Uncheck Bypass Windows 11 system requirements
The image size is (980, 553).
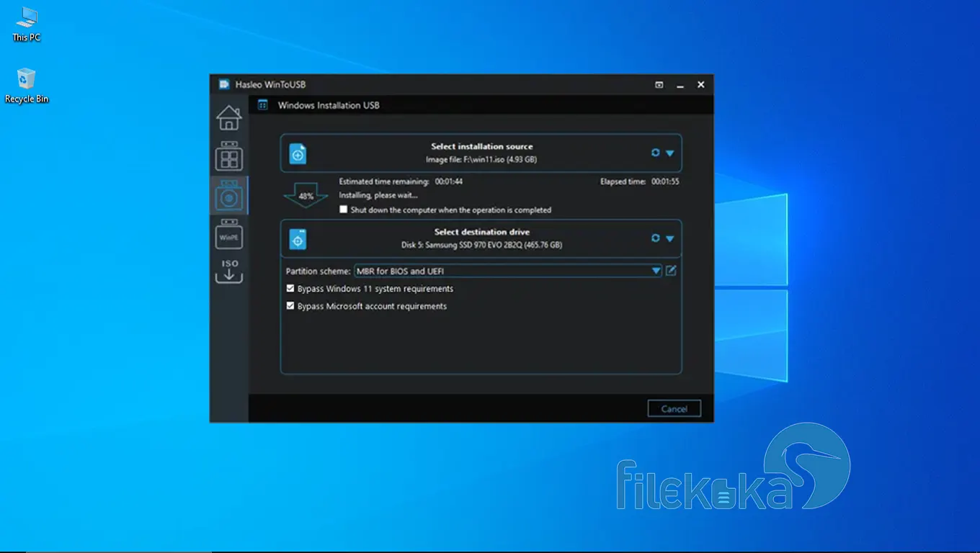[x=290, y=289]
